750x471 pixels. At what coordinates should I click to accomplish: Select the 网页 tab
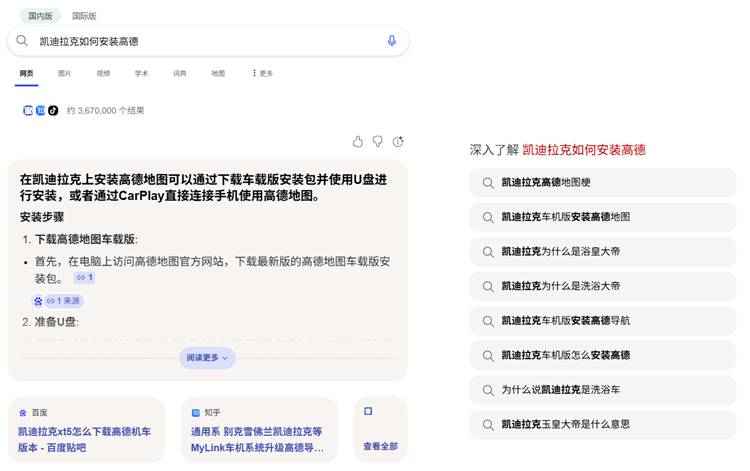(x=26, y=73)
